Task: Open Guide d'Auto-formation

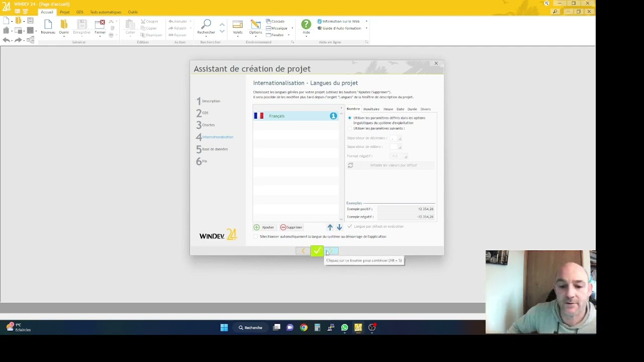Action: 339,28
